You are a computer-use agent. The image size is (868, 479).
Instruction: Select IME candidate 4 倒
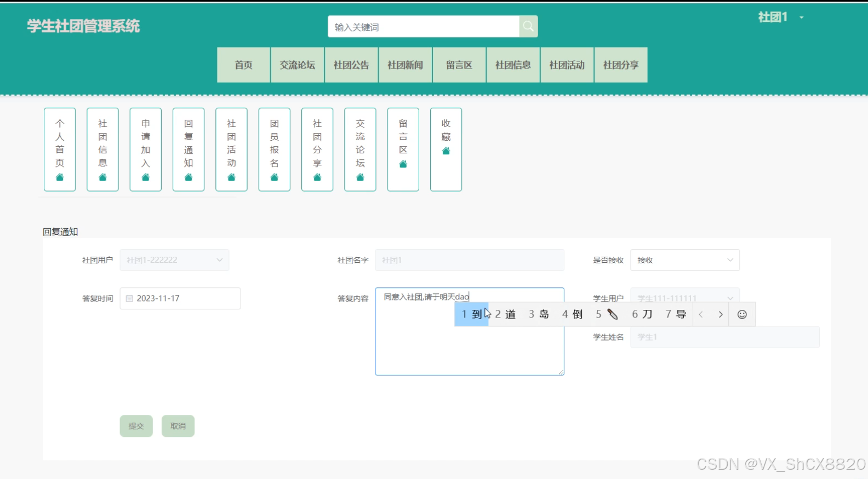572,314
